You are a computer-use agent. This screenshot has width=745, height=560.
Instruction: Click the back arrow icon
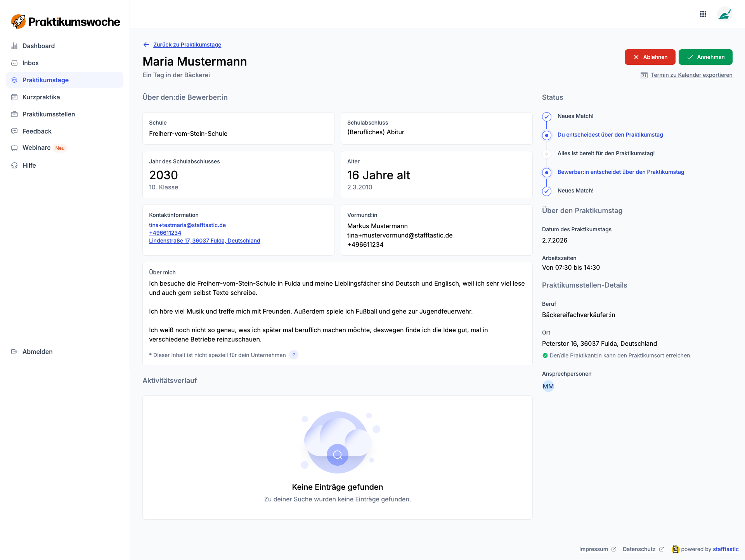click(146, 45)
